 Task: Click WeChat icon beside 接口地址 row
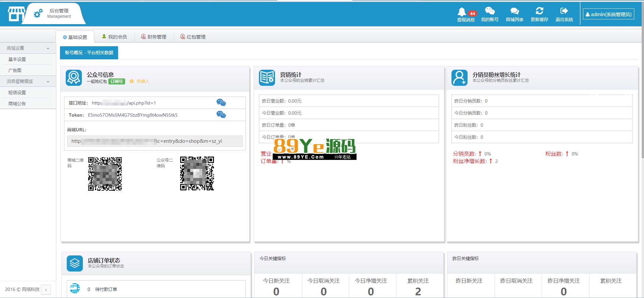[x=221, y=103]
